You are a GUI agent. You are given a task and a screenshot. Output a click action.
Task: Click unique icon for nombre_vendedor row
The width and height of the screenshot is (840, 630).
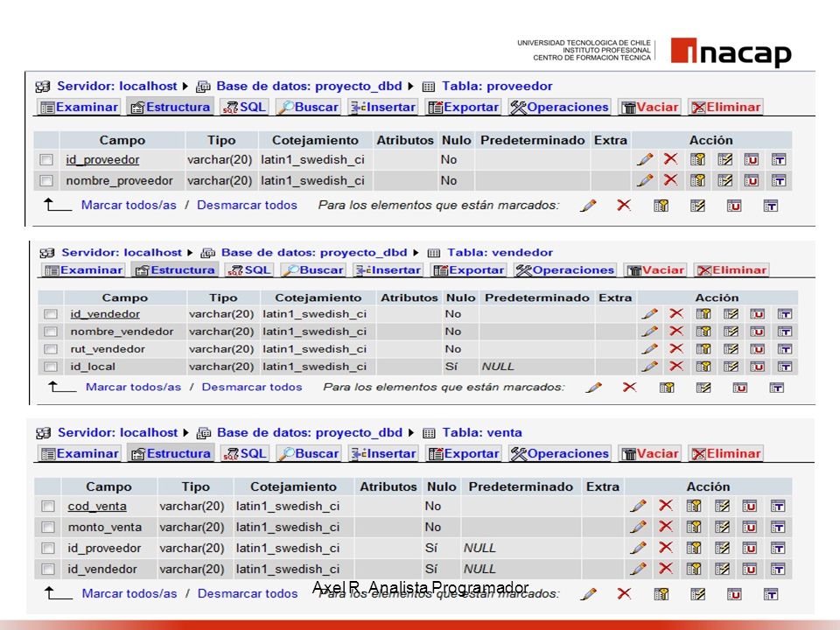(758, 332)
